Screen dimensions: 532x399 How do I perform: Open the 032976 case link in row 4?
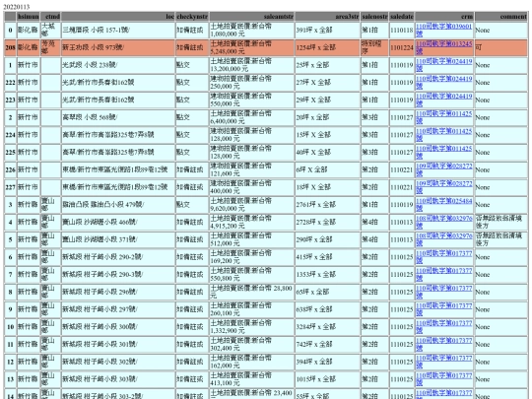click(443, 222)
